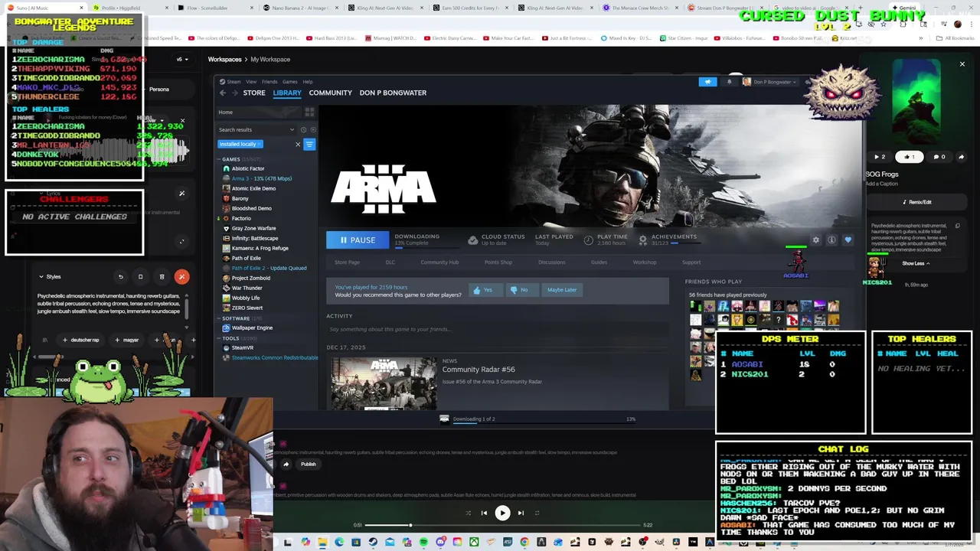Click Steam announcements megaphone icon

[707, 82]
